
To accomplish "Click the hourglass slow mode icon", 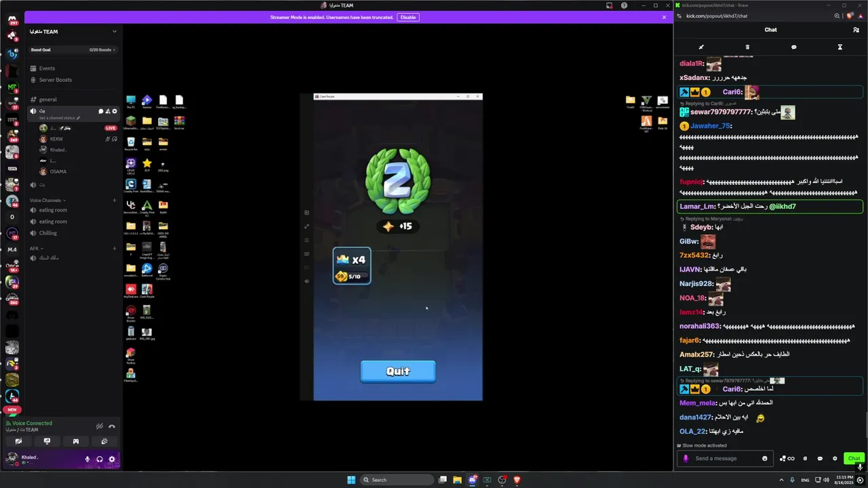I will pyautogui.click(x=840, y=47).
